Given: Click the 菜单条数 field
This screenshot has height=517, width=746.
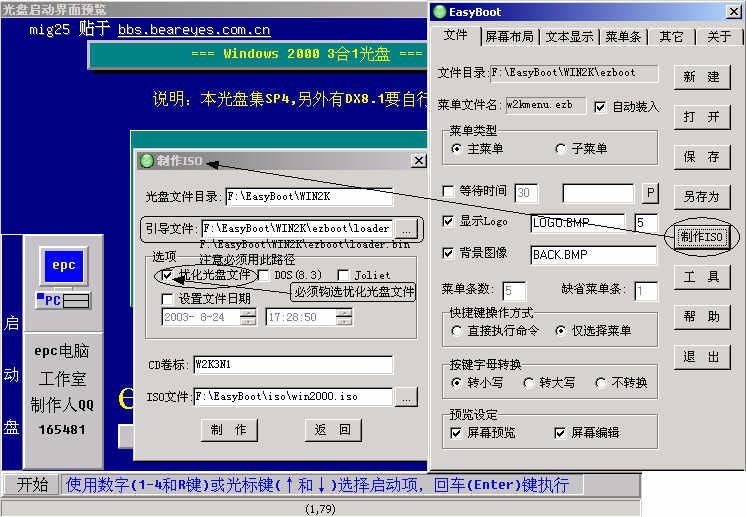Looking at the screenshot, I should tap(514, 291).
